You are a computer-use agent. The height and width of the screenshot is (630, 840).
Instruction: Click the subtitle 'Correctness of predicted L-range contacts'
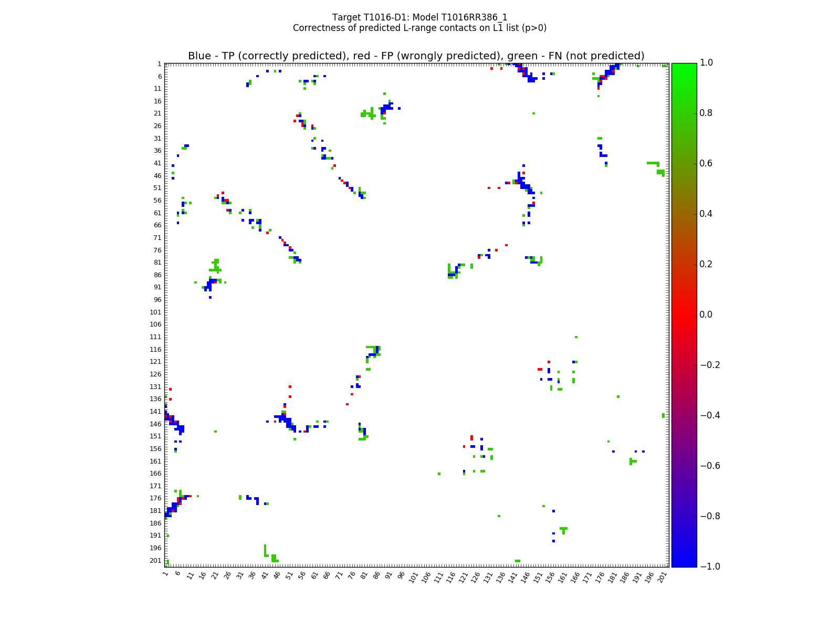(x=419, y=28)
